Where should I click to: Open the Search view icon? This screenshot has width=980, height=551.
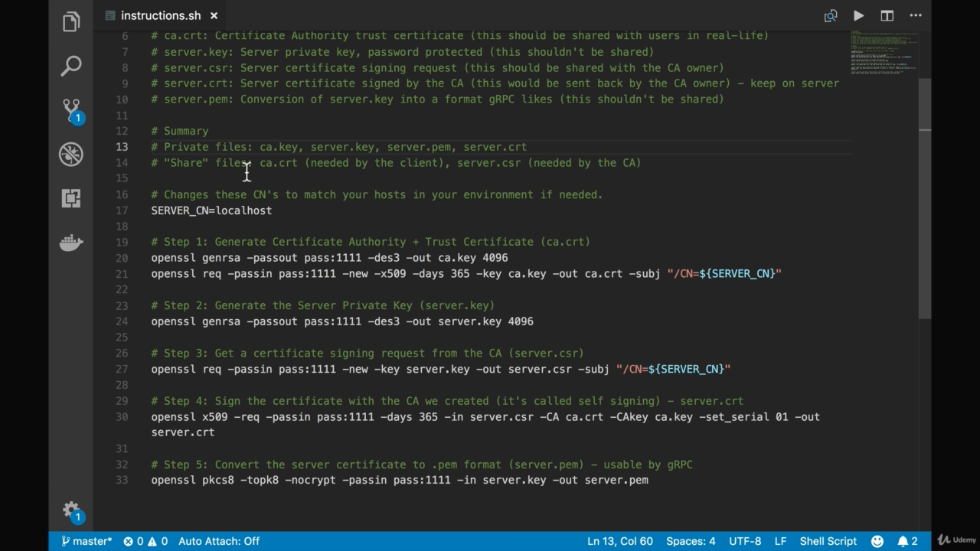(x=71, y=66)
